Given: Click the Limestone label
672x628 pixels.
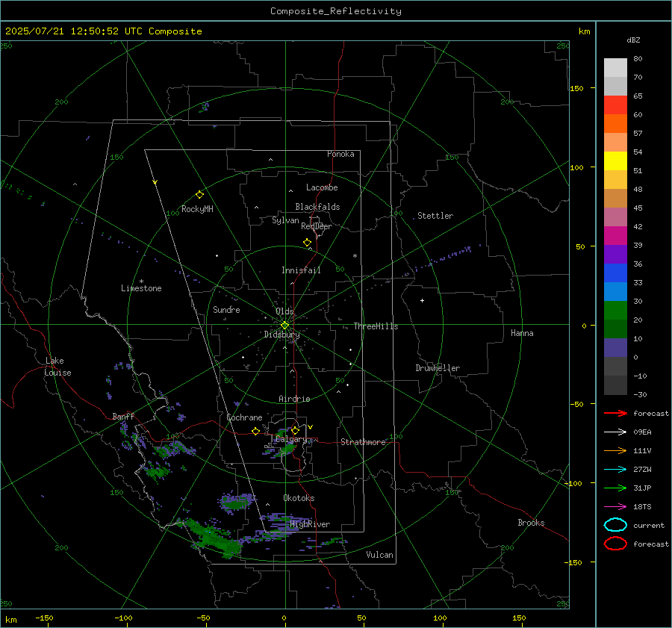Looking at the screenshot, I should click(141, 288).
